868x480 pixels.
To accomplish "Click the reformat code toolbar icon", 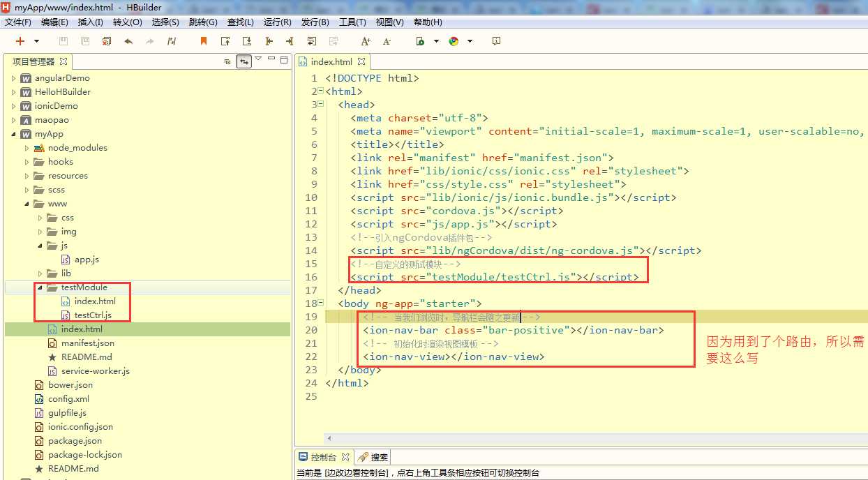I will (172, 41).
